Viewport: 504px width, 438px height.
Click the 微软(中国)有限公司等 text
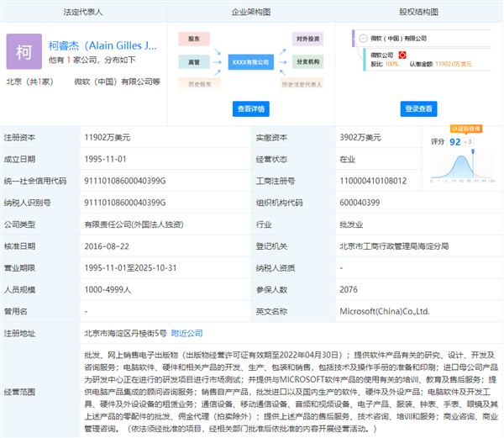(x=117, y=82)
